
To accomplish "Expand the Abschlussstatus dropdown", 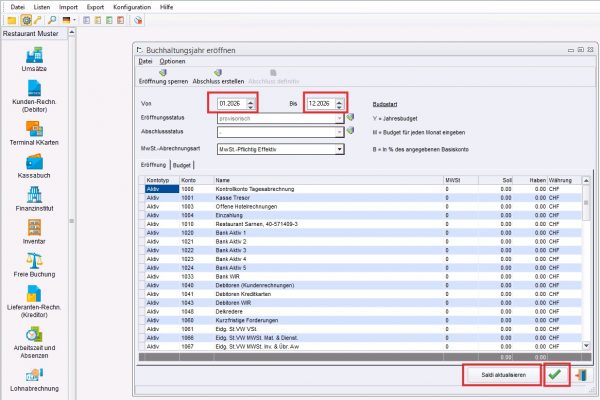I will [340, 130].
